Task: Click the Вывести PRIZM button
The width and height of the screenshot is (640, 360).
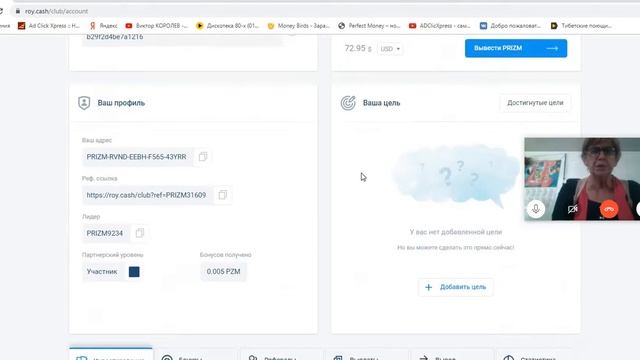Action: (516, 48)
